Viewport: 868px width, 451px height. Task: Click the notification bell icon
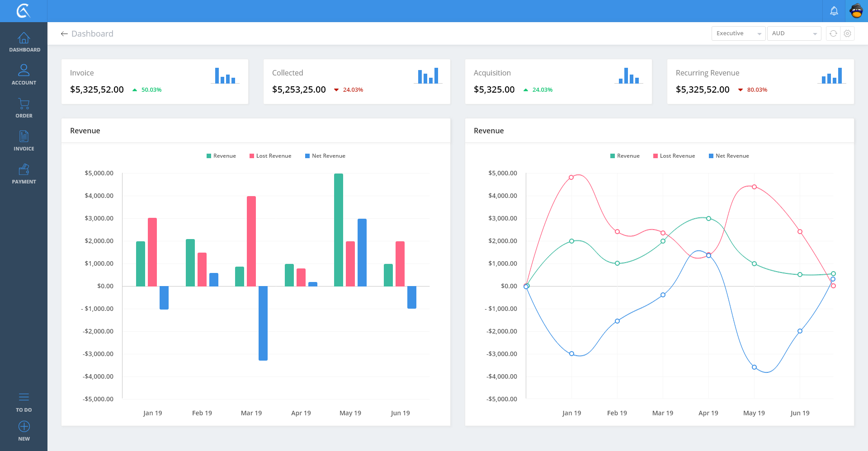pos(834,11)
